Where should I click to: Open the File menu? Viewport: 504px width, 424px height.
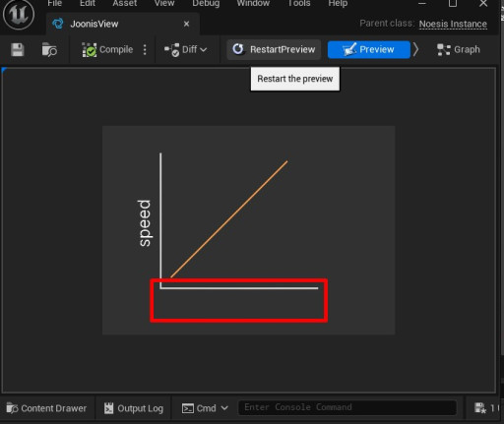click(x=54, y=4)
